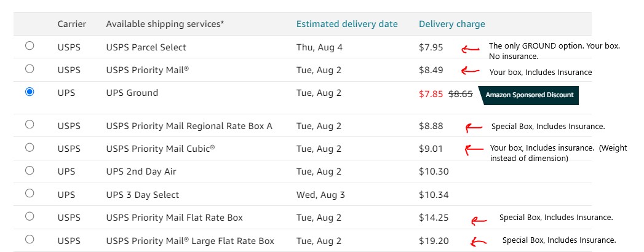Select the UPS Ground radio button
The image size is (644, 252).
pos(29,92)
